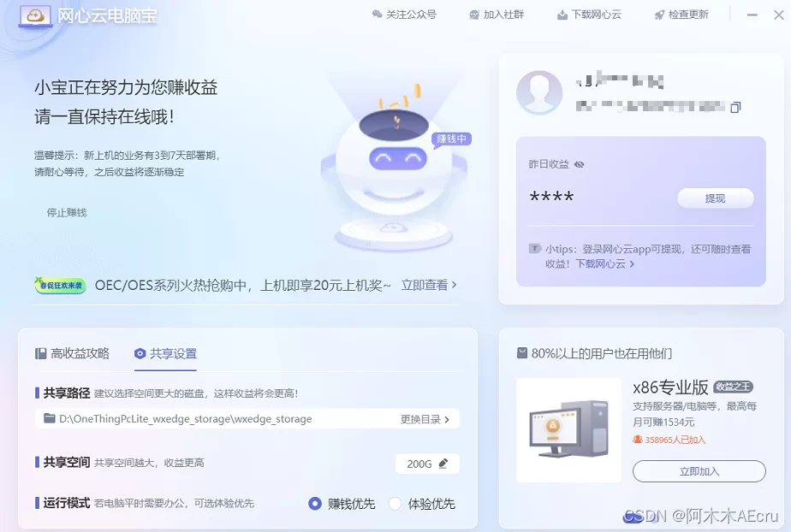Open 加入社群 community icon

(x=475, y=15)
